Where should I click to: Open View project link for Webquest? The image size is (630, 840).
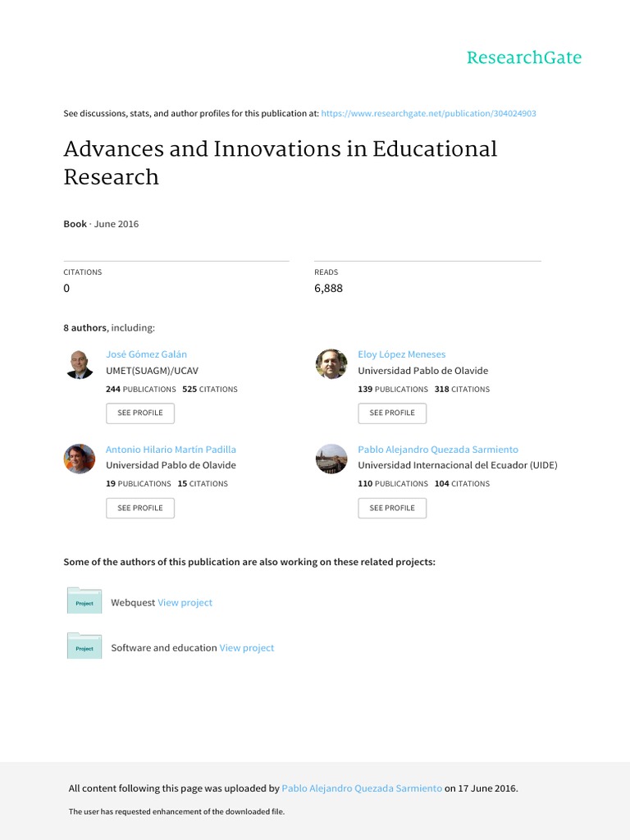[x=185, y=602]
